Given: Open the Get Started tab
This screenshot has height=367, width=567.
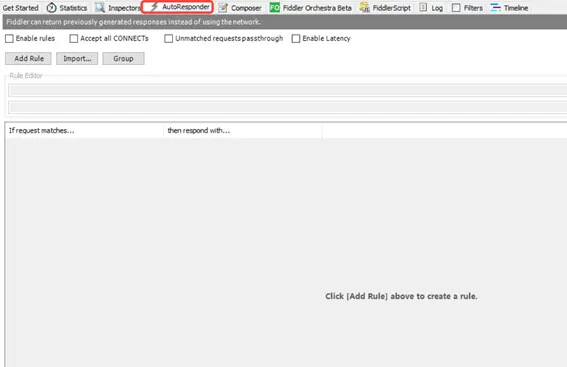Looking at the screenshot, I should 20,8.
